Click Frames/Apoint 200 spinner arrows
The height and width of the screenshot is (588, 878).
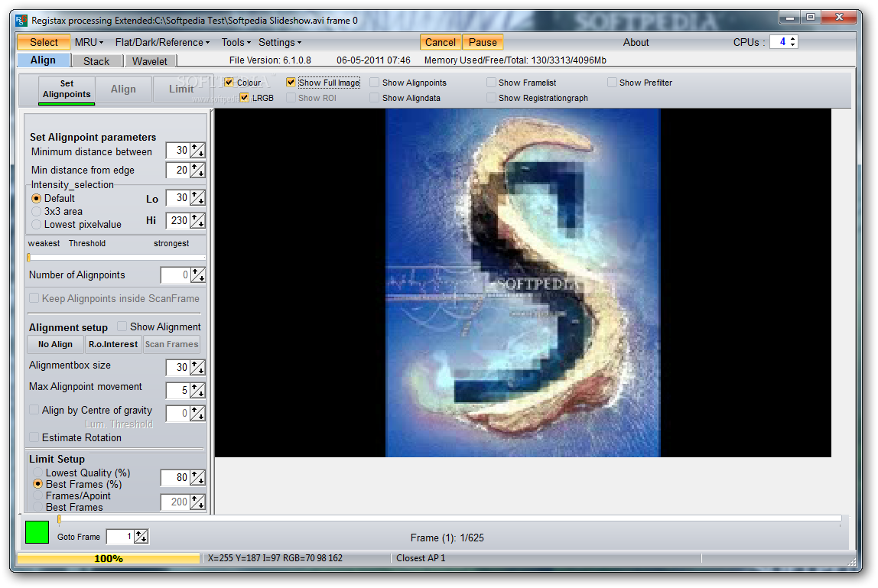tap(197, 502)
